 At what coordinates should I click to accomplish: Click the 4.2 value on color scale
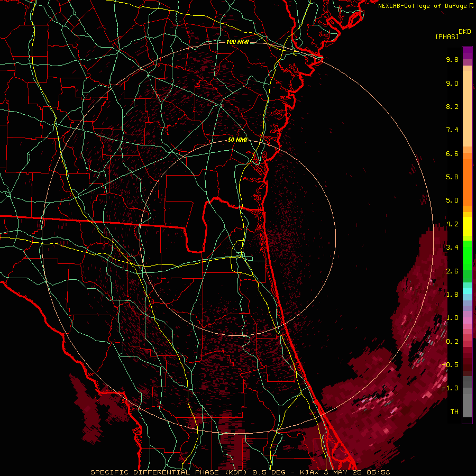click(452, 224)
